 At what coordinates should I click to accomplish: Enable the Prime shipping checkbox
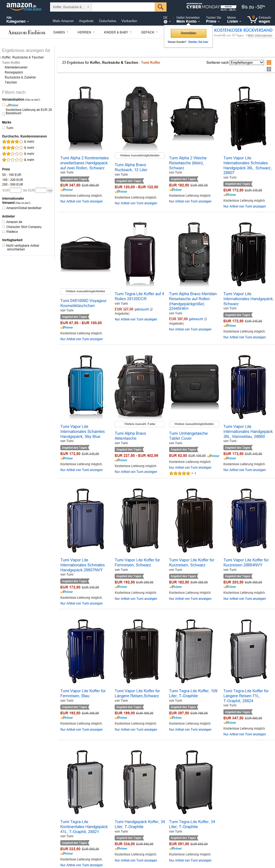tap(4, 105)
